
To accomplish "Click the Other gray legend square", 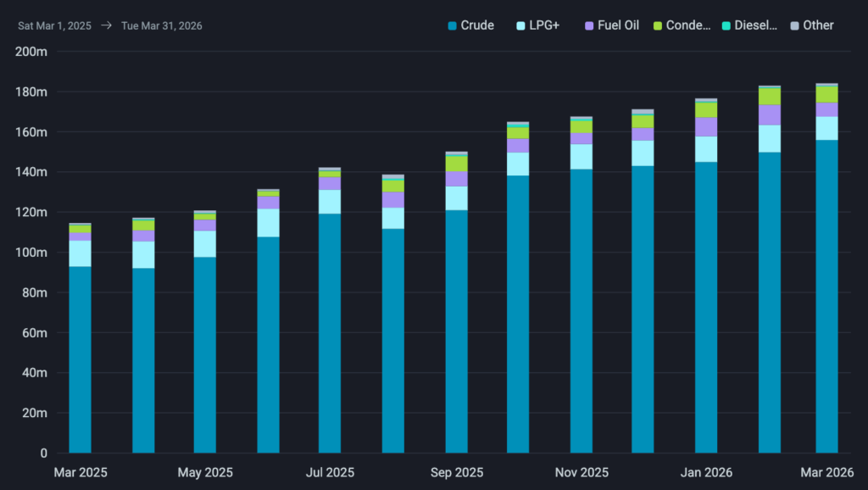I will click(795, 25).
